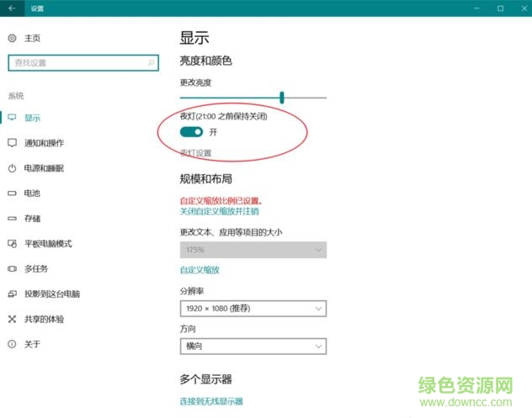The width and height of the screenshot is (532, 418).
Task: Select 显示 in the sidebar
Action: (33, 118)
